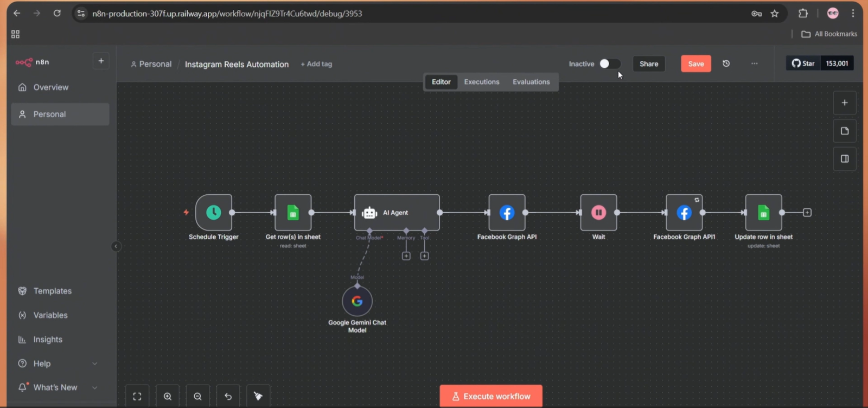Bookmark this page with star icon
This screenshot has width=868, height=408.
pyautogui.click(x=775, y=14)
